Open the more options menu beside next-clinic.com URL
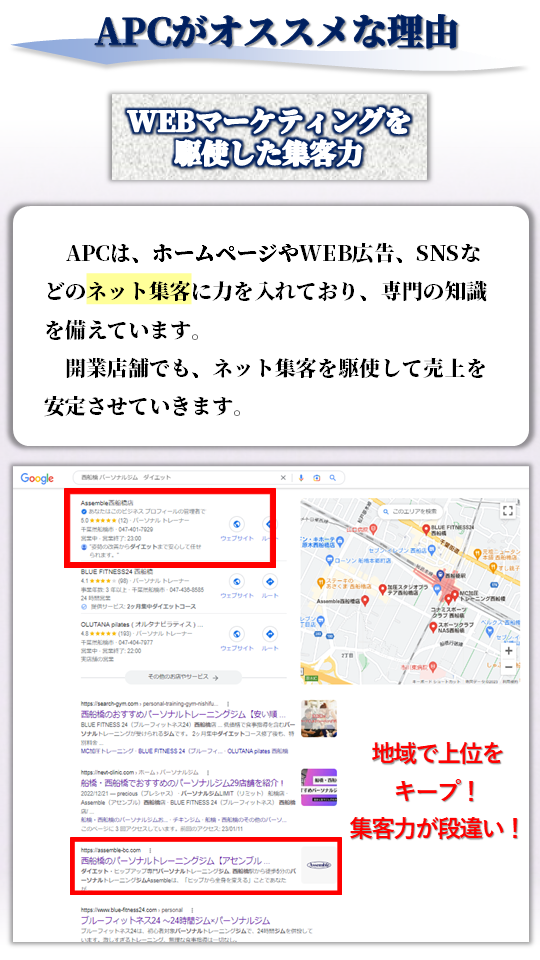 click(208, 773)
